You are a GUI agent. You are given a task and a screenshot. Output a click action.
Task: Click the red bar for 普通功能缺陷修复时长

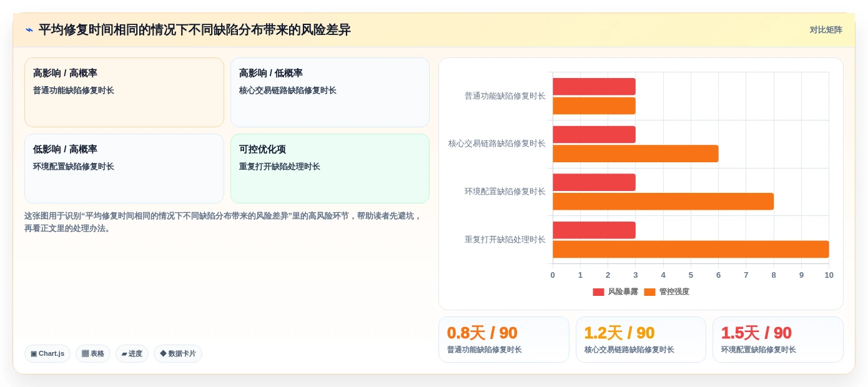tap(594, 87)
